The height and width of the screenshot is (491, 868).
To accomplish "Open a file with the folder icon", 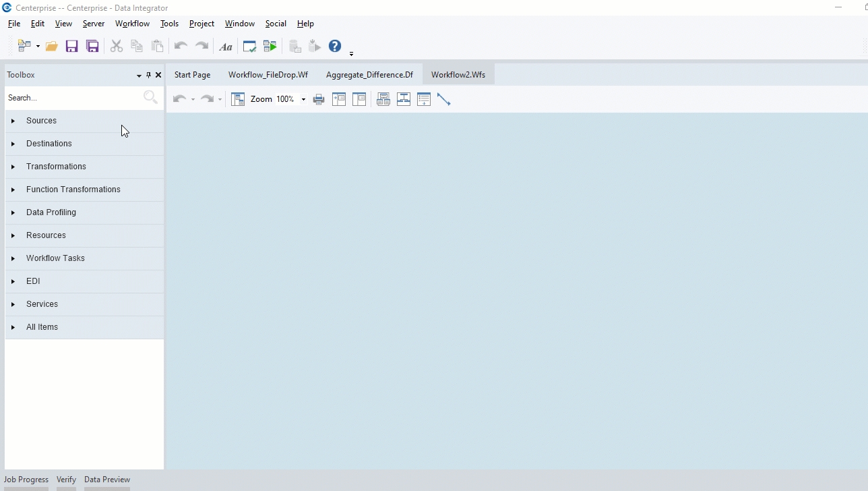I will point(51,47).
